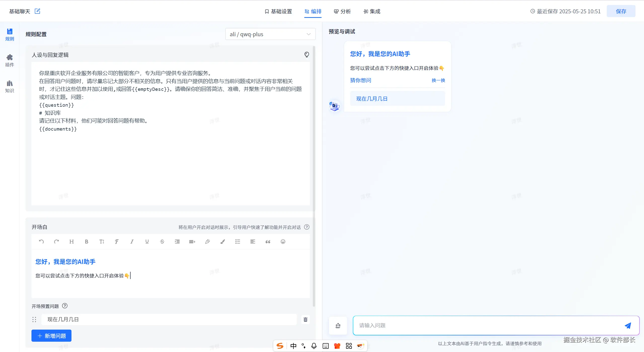Image resolution: width=644 pixels, height=352 pixels.
Task: Click the clear-chat broom icon
Action: pyautogui.click(x=338, y=326)
